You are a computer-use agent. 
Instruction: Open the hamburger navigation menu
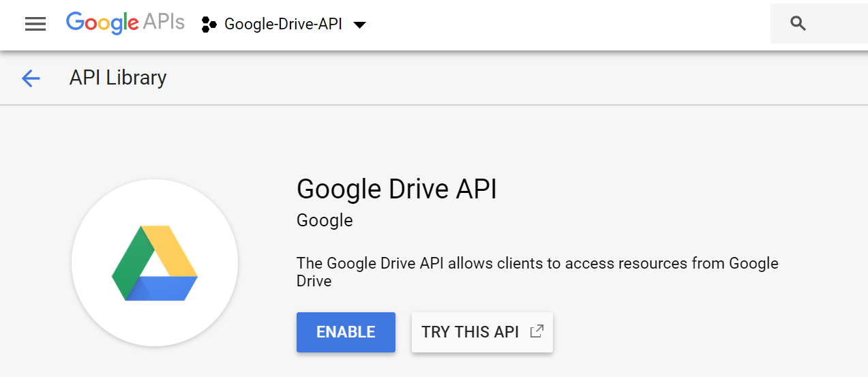point(35,25)
